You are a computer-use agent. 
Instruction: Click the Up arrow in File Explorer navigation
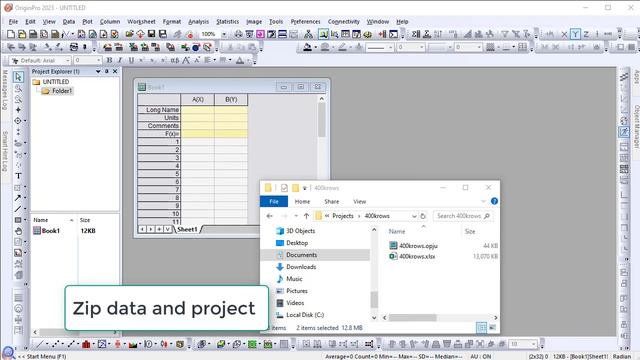click(306, 216)
